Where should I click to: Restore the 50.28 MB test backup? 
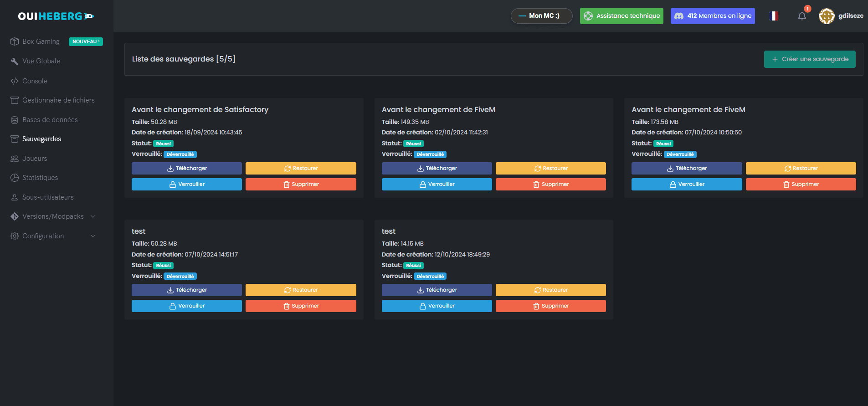(301, 290)
